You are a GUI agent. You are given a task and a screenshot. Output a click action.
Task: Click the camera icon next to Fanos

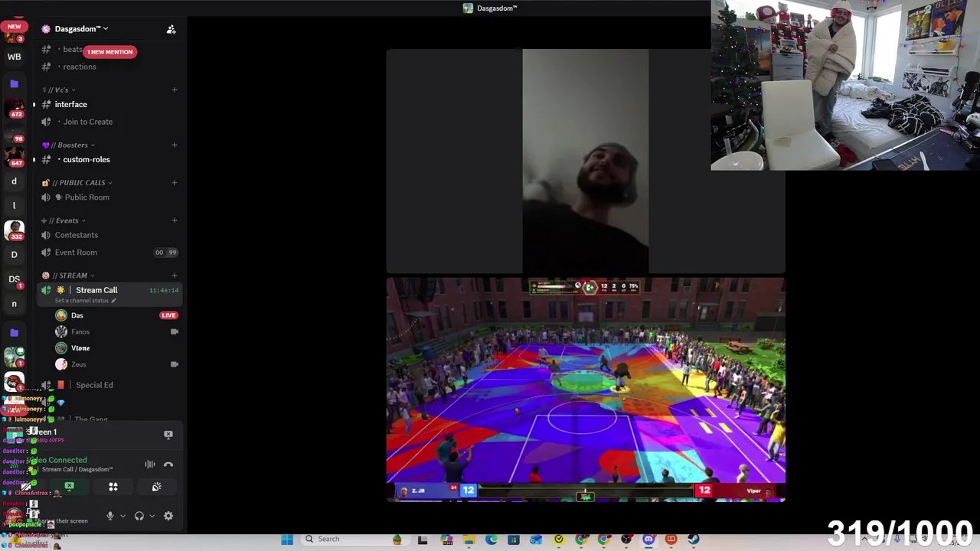pos(174,332)
